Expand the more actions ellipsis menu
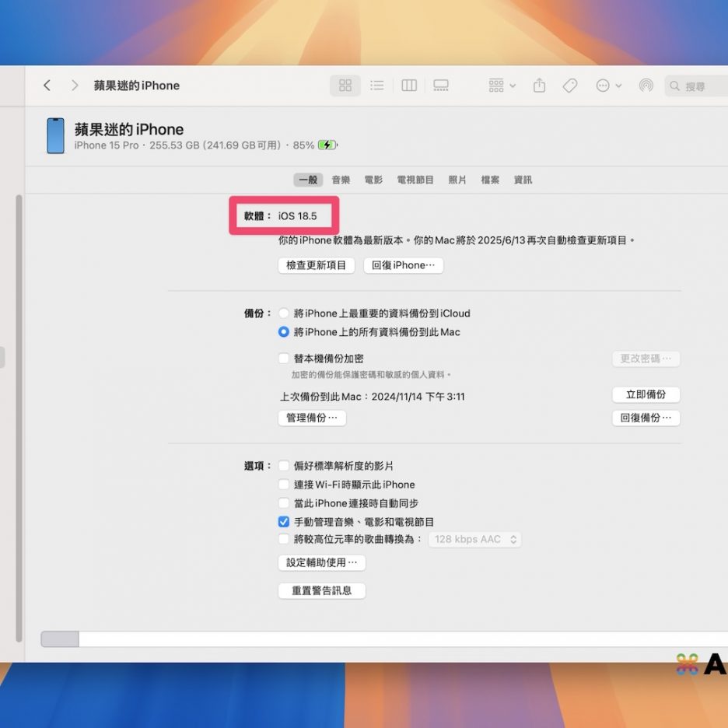728x728 pixels. point(608,86)
